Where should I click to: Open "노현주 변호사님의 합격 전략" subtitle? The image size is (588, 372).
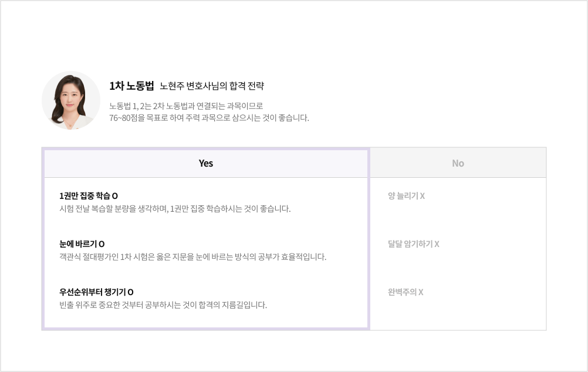(212, 86)
